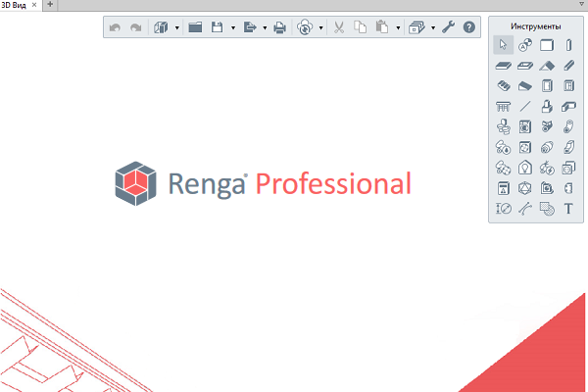Image resolution: width=588 pixels, height=392 pixels.
Task: Expand the Paste options dropdown arrow
Action: 398,27
